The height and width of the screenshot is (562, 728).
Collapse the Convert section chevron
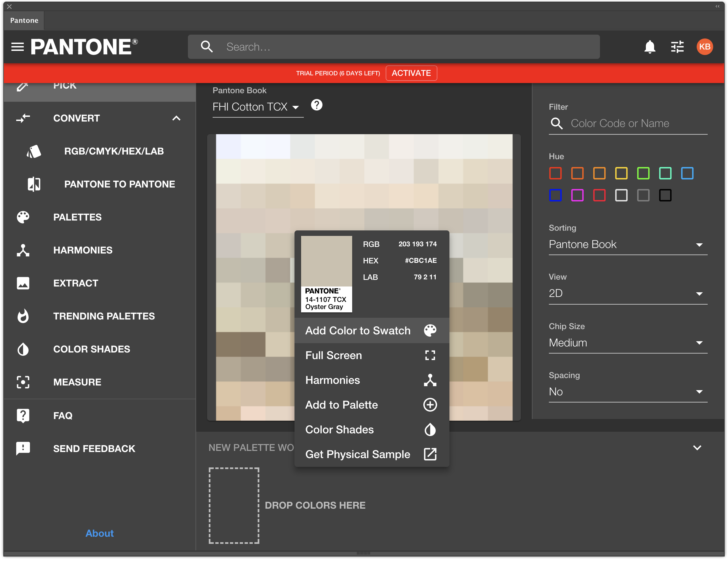pos(176,118)
